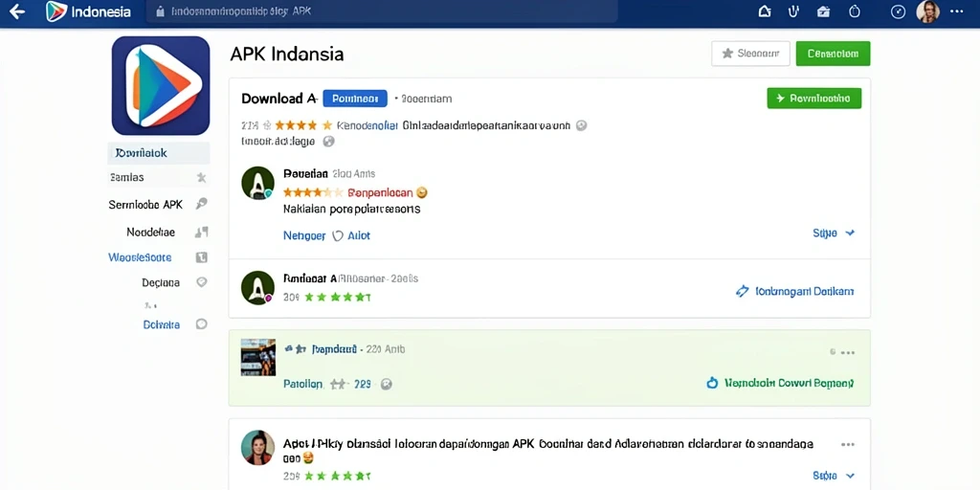980x490 pixels.
Task: Click the round icon after 22S
Action: [x=387, y=385]
